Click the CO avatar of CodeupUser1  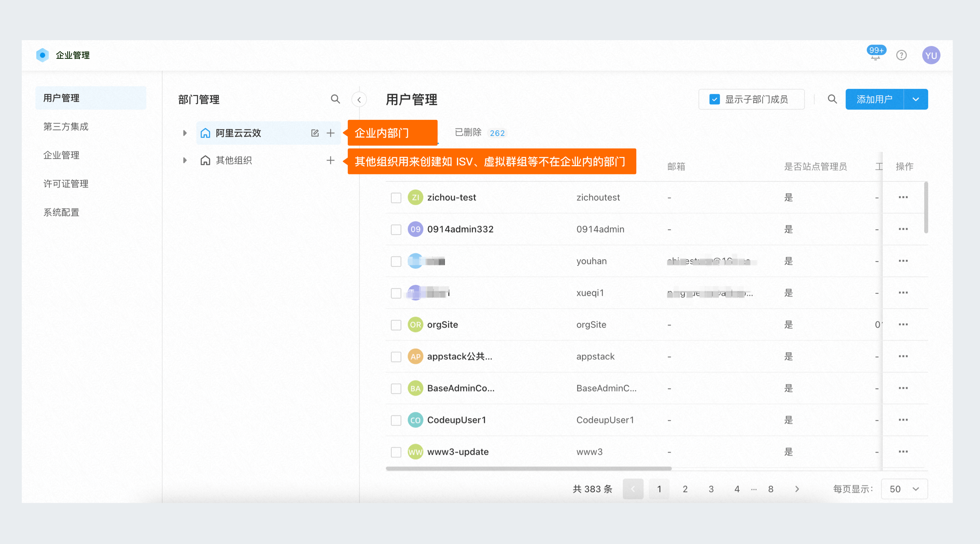tap(415, 420)
